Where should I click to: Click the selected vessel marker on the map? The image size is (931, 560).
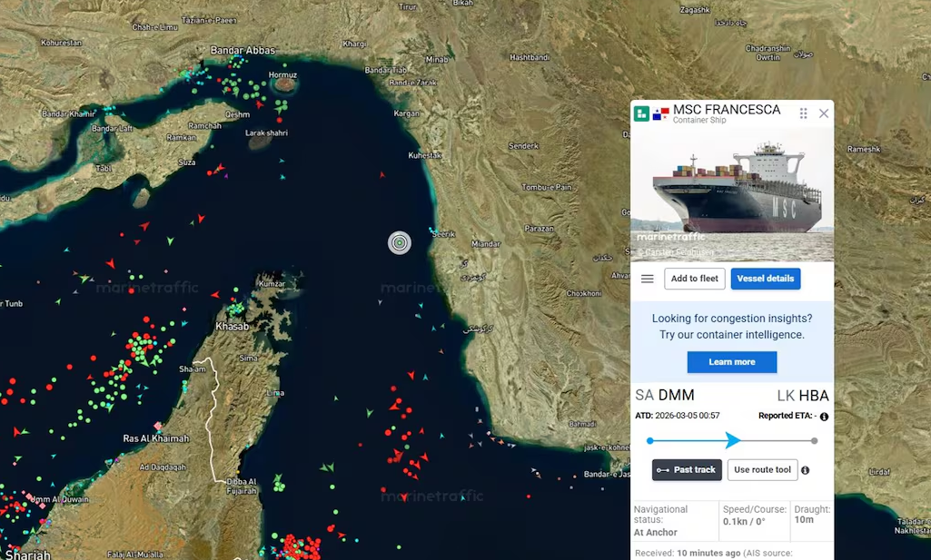[x=400, y=242]
